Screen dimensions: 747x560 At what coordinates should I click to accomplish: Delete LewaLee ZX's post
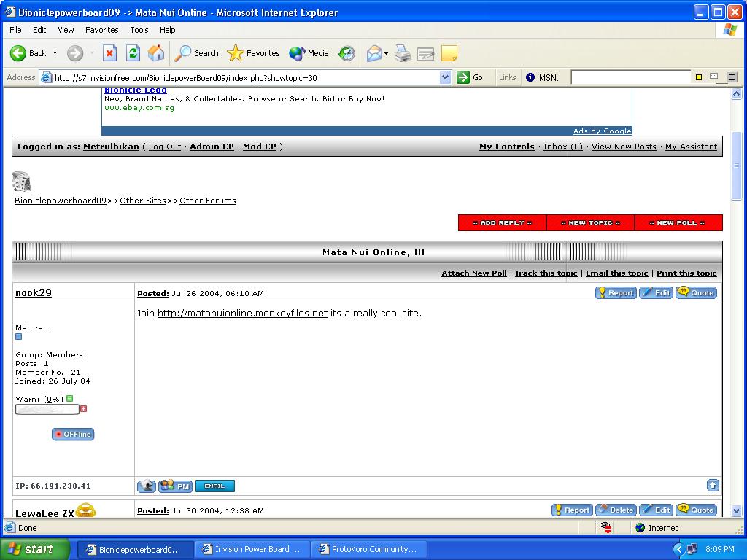616,510
